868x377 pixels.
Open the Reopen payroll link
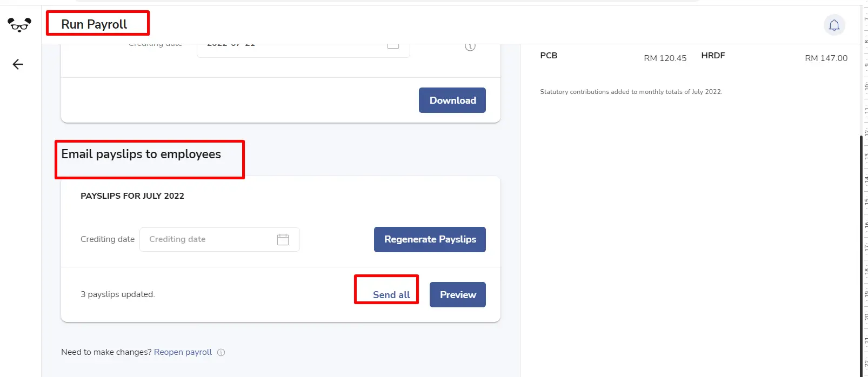pyautogui.click(x=183, y=352)
